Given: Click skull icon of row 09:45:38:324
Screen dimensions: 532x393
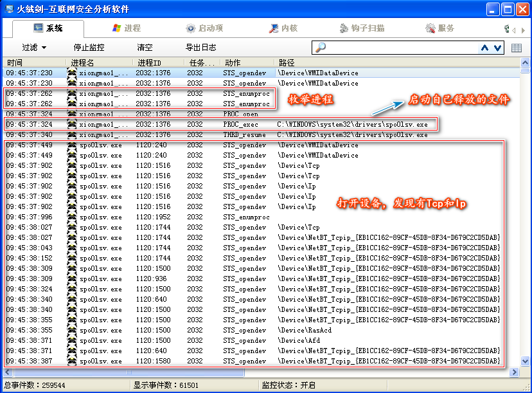Looking at the screenshot, I should [72, 289].
